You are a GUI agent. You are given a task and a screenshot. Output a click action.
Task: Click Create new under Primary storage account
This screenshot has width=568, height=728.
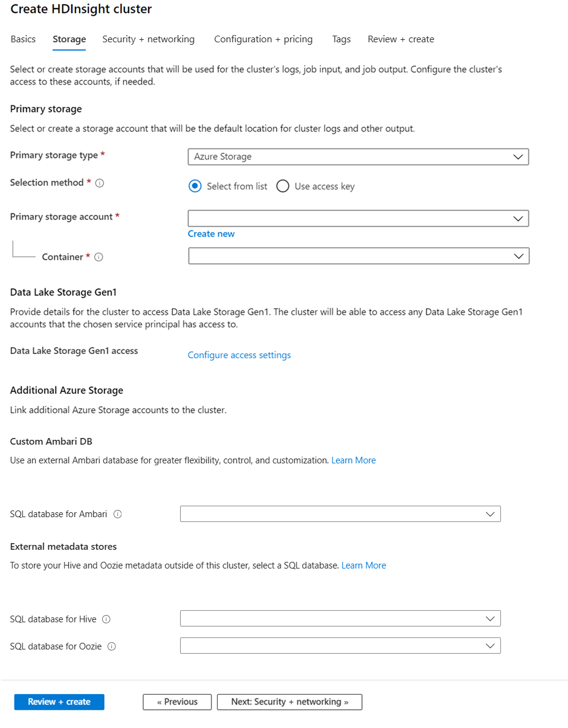pyautogui.click(x=211, y=234)
